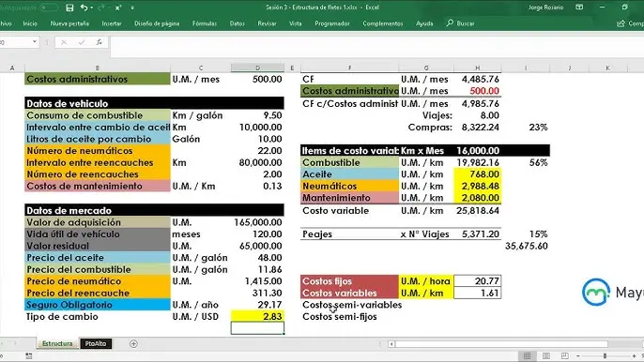Image resolution: width=644 pixels, height=362 pixels.
Task: Select the Aceite cost cell 768.00
Action: point(477,174)
